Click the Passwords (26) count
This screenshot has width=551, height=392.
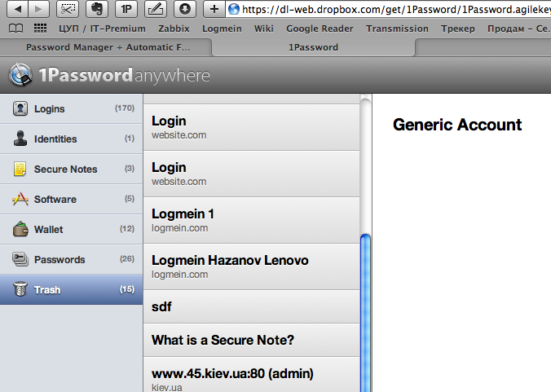127,259
